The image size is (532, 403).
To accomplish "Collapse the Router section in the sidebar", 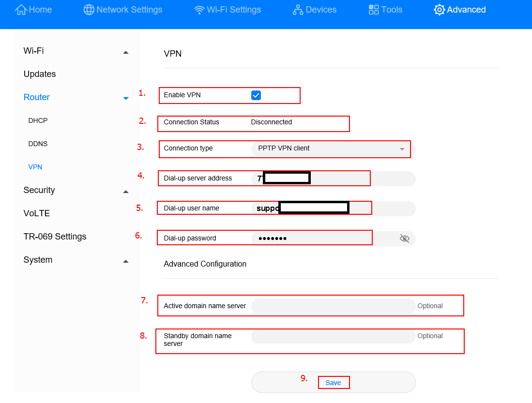I will (126, 98).
